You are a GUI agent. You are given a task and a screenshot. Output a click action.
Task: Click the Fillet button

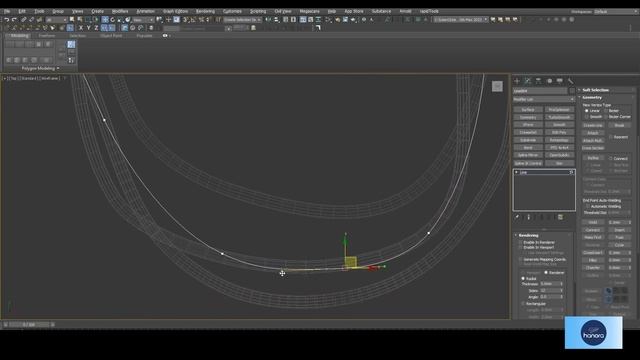(593, 260)
